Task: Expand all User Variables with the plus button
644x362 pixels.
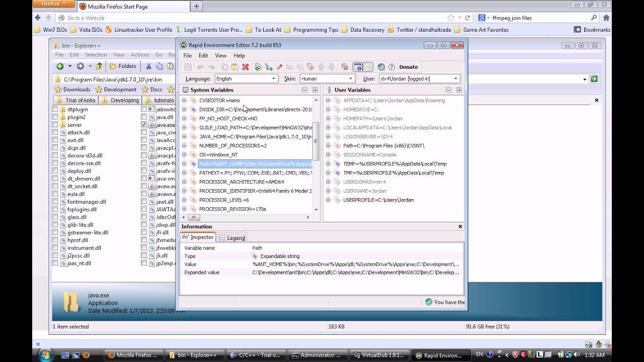Action: coord(459,90)
